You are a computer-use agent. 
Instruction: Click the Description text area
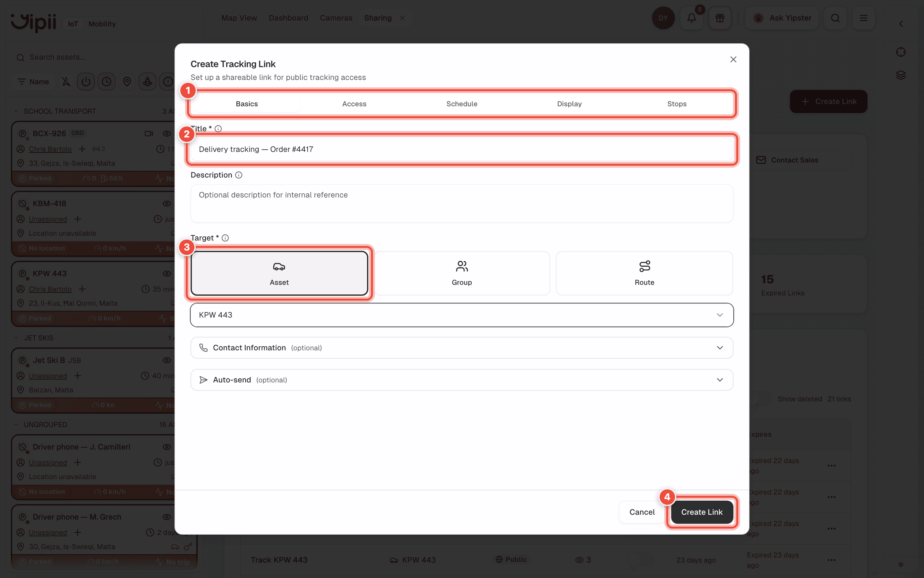[x=462, y=203]
